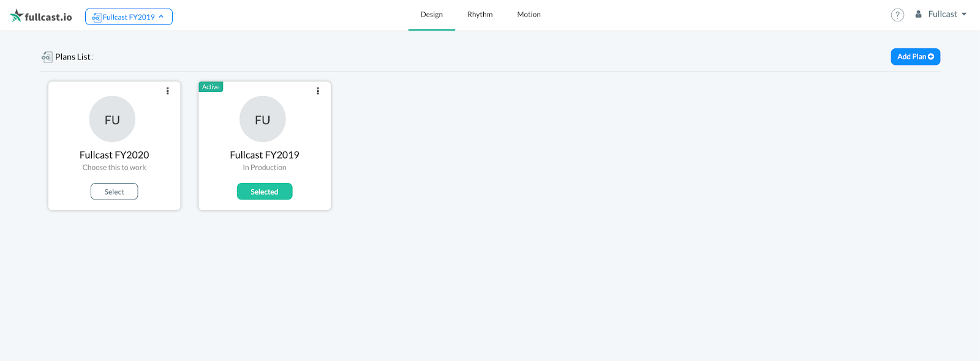980x361 pixels.
Task: Expand the Fullcast user account menu
Action: 941,14
